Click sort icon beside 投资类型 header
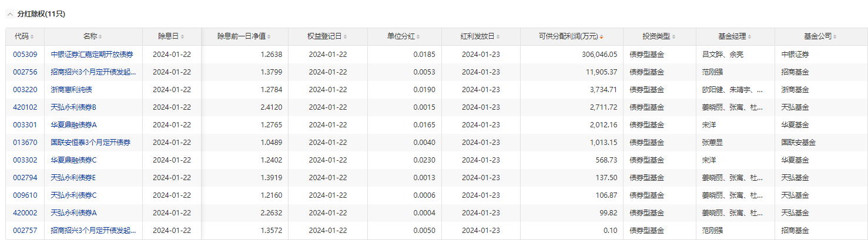Screen dimensions: 868x240 pos(674,36)
